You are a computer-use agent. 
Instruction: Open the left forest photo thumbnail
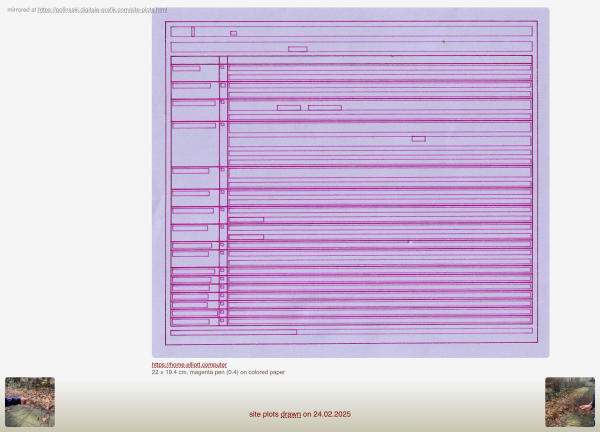pos(30,402)
